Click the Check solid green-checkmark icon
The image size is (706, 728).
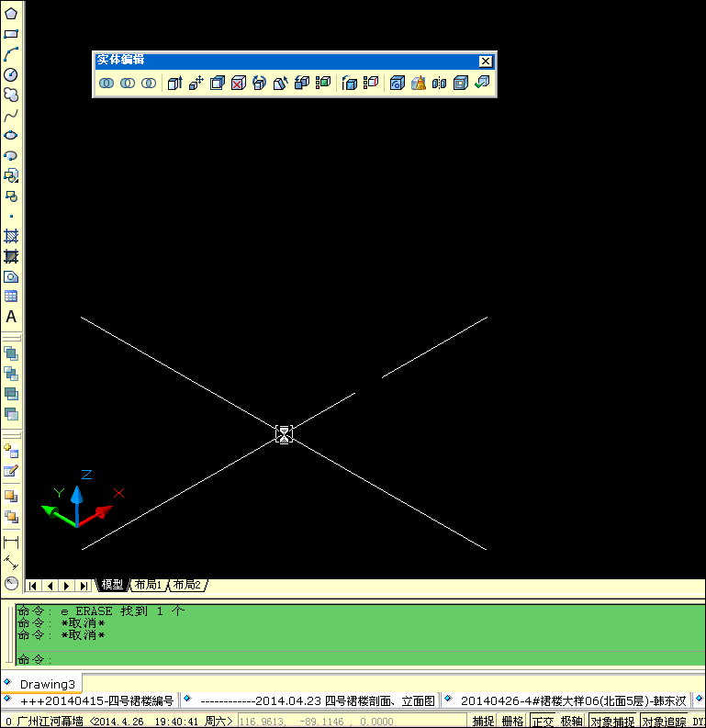click(x=482, y=84)
